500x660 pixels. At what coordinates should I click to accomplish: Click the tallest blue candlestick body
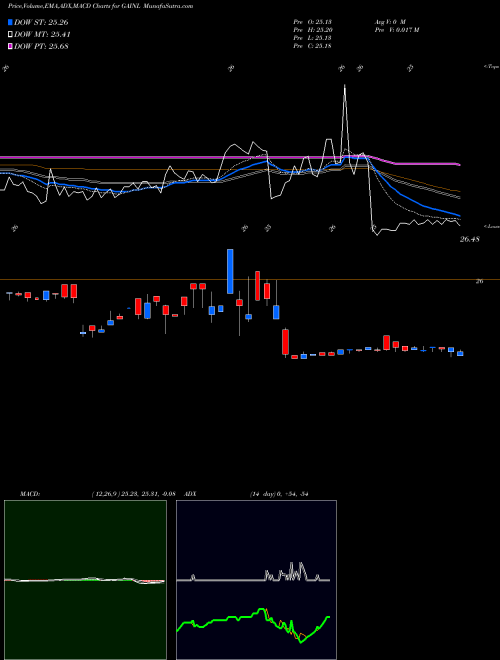(230, 271)
